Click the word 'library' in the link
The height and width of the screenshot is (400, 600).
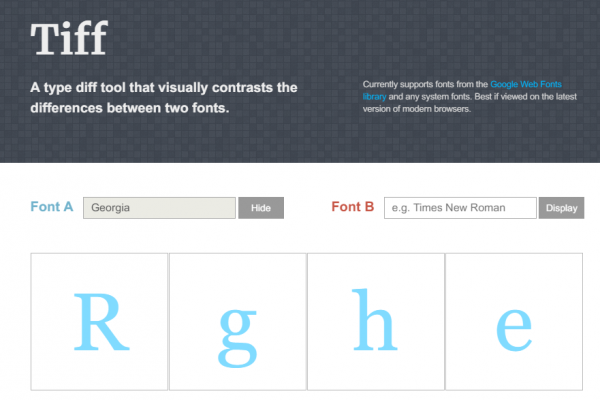(373, 97)
